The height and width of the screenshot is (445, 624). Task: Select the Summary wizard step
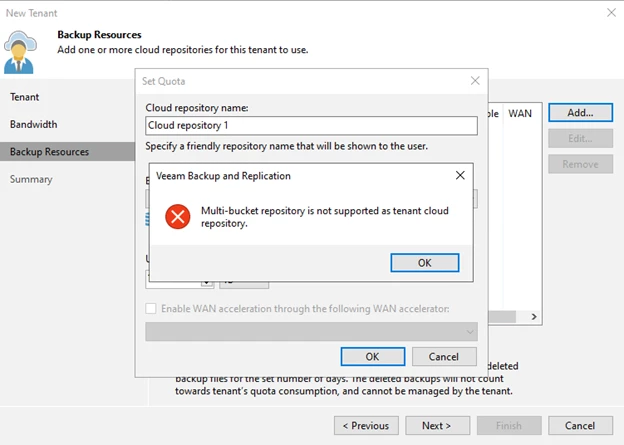click(x=31, y=179)
